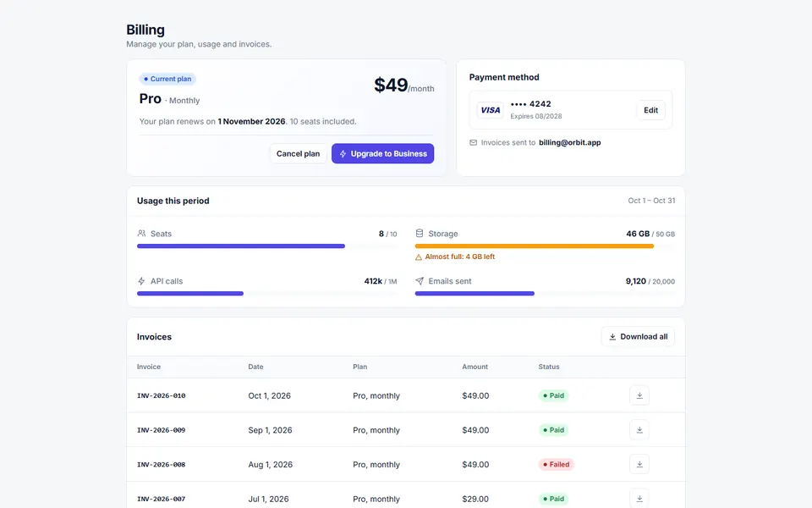Click the 9,120 emails sent value
Screen dimensions: 812x508
tap(635, 281)
